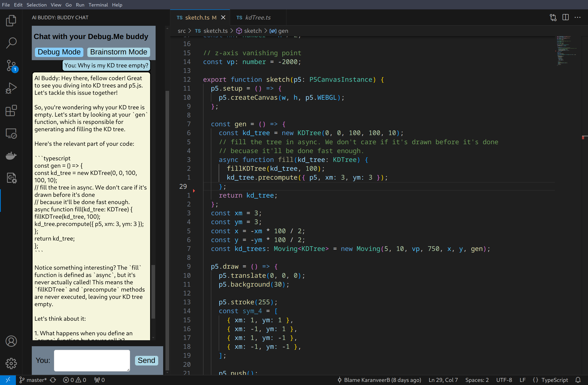Open Remote Explorer view icon
The image size is (588, 385).
pos(11,134)
